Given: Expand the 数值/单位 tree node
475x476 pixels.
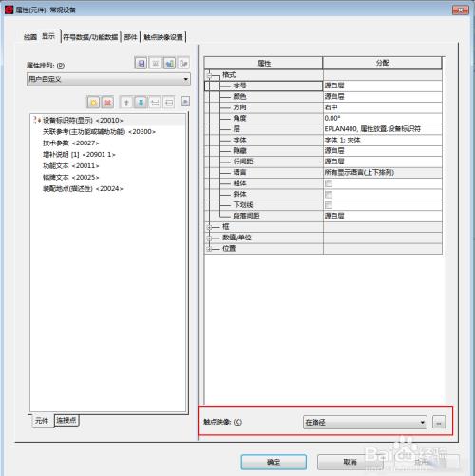Looking at the screenshot, I should tap(209, 238).
